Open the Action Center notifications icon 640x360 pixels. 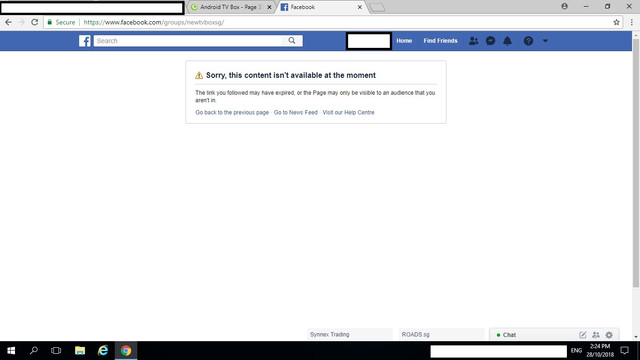pyautogui.click(x=624, y=351)
